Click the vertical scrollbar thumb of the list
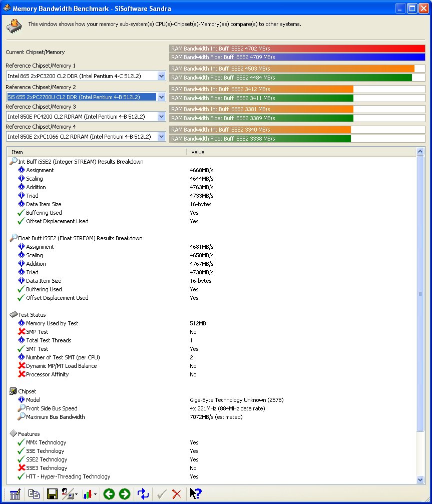This screenshot has height=504, width=432. coord(420,293)
